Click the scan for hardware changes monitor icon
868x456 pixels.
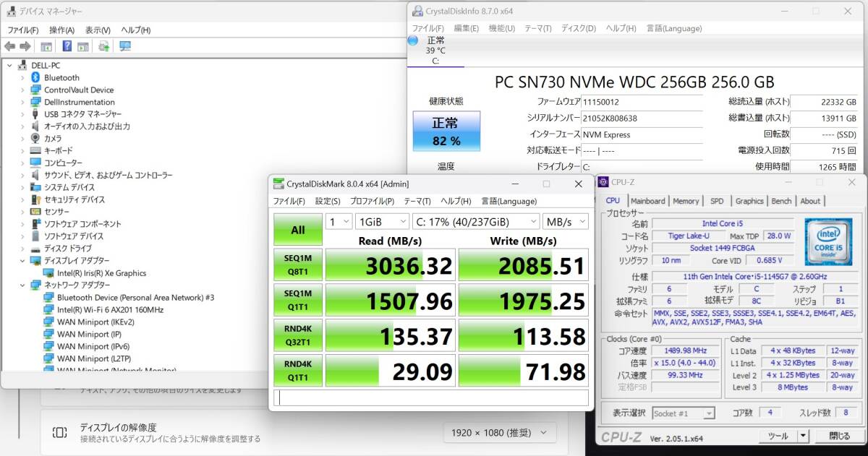point(125,46)
